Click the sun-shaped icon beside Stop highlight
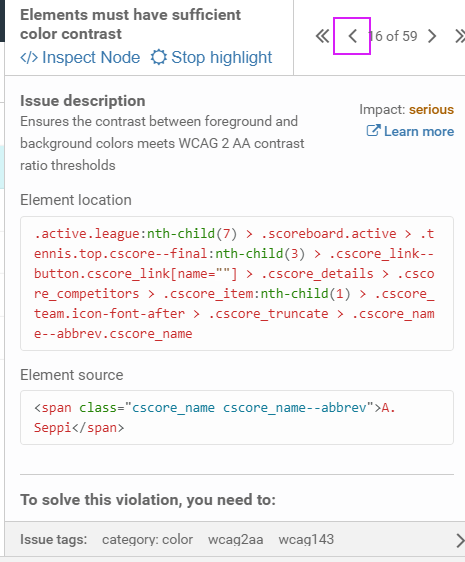 (x=158, y=57)
